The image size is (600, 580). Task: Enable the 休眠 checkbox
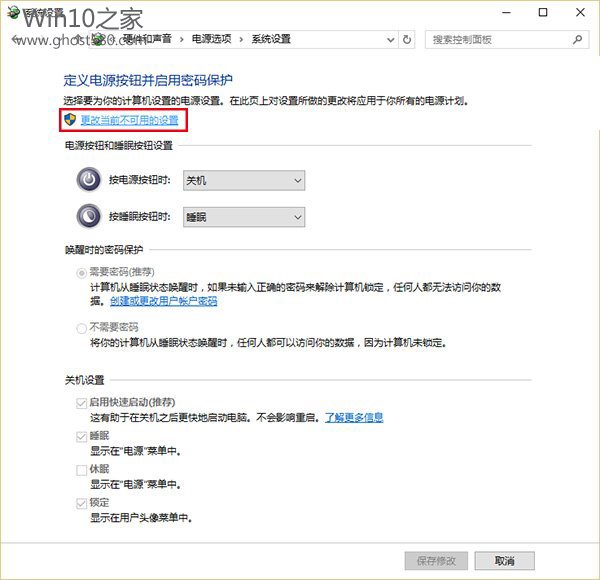[x=82, y=470]
